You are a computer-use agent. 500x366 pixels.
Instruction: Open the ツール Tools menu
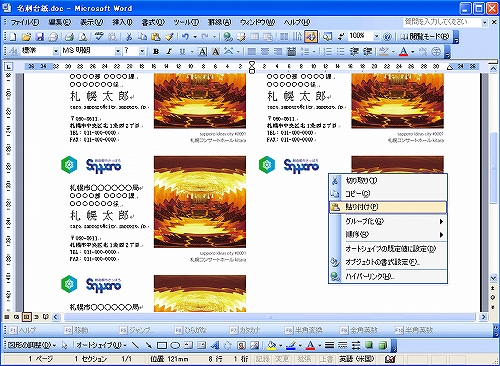tap(186, 22)
